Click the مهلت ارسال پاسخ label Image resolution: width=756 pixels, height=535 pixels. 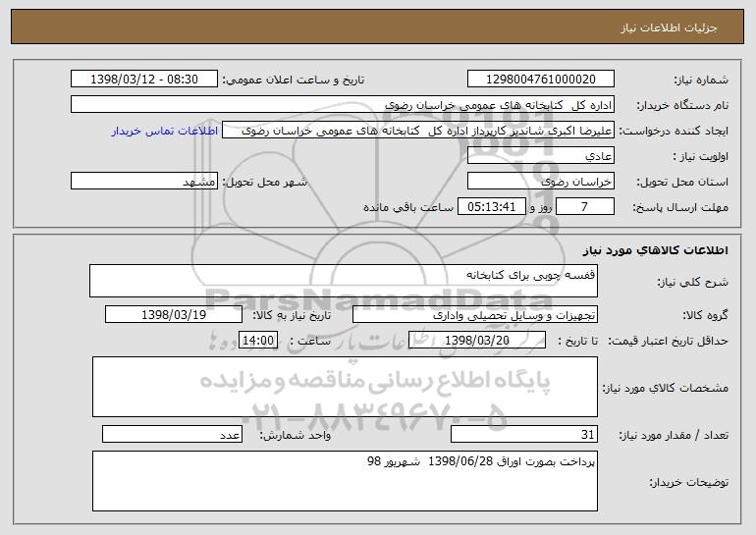click(x=680, y=207)
